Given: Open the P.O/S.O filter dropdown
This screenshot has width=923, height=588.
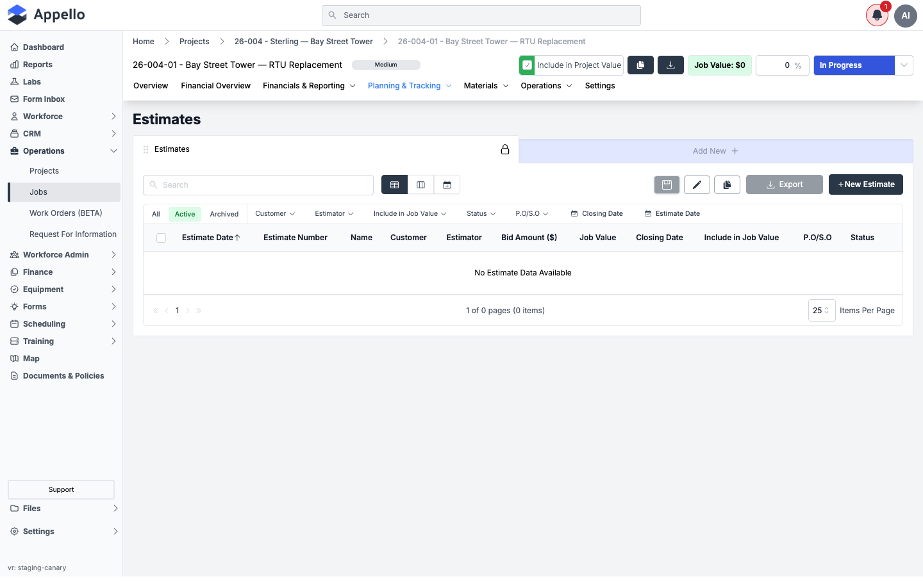Looking at the screenshot, I should tap(532, 214).
